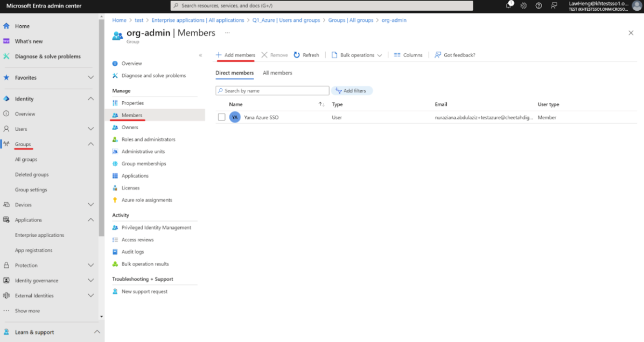
Task: Close the org-admin pane with X
Action: pyautogui.click(x=631, y=33)
